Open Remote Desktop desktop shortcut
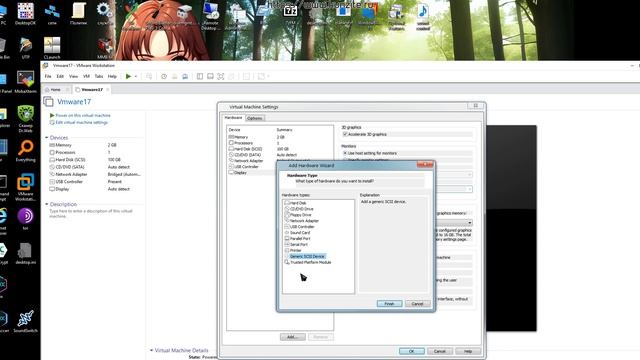Image resolution: width=640 pixels, height=360 pixels. pyautogui.click(x=211, y=16)
